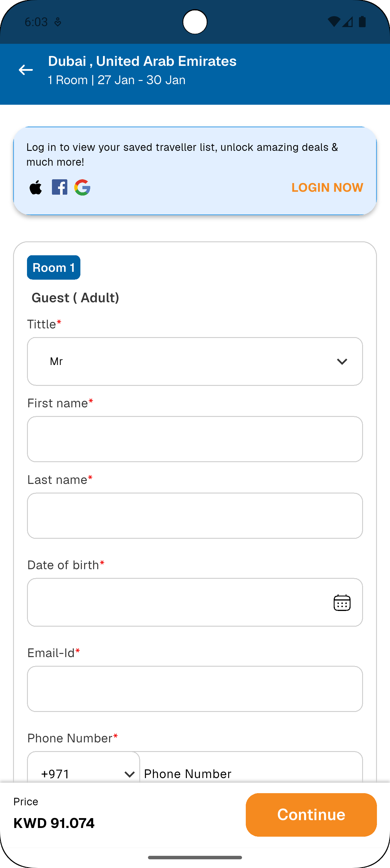Tap the Wi-Fi status icon
The image size is (390, 868).
[334, 22]
